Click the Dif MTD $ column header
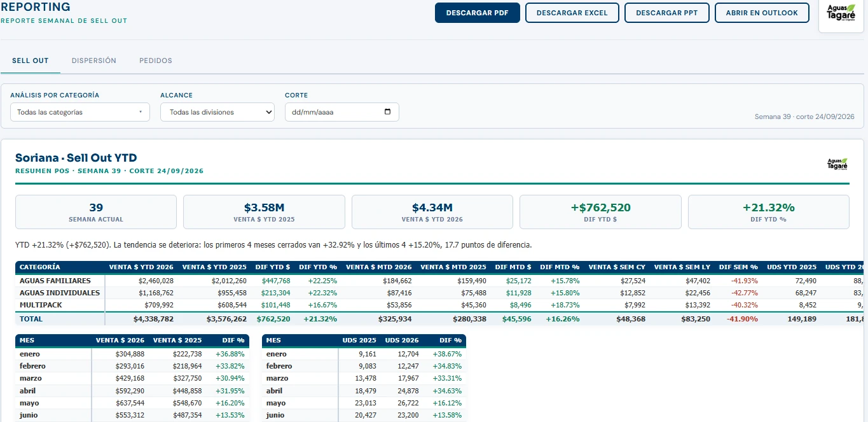Viewport: 868px width, 422px height. (513, 267)
